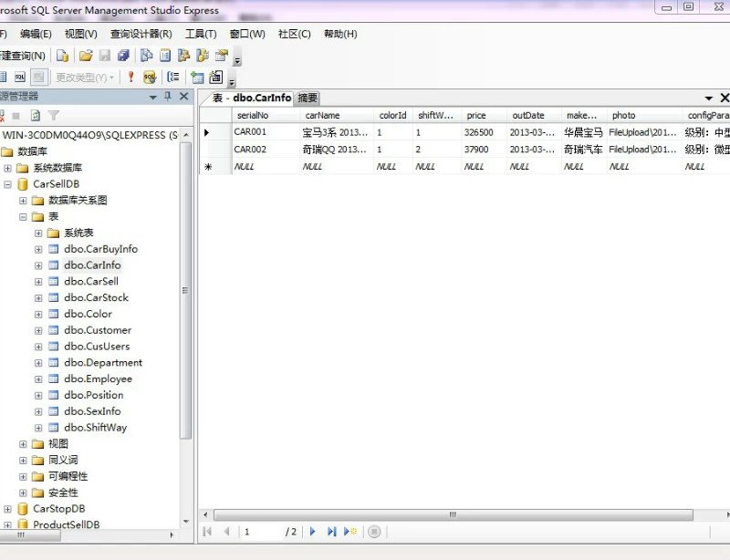730x560 pixels.
Task: Expand the dbo.CarBuyInfo table node
Action: pos(38,250)
